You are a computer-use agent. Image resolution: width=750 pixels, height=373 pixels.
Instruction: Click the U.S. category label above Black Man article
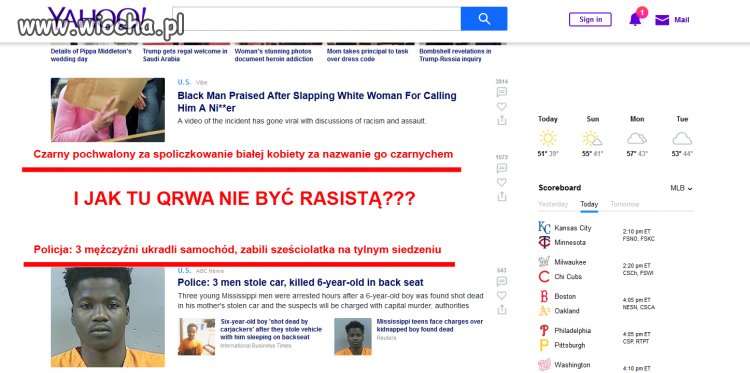tap(184, 82)
